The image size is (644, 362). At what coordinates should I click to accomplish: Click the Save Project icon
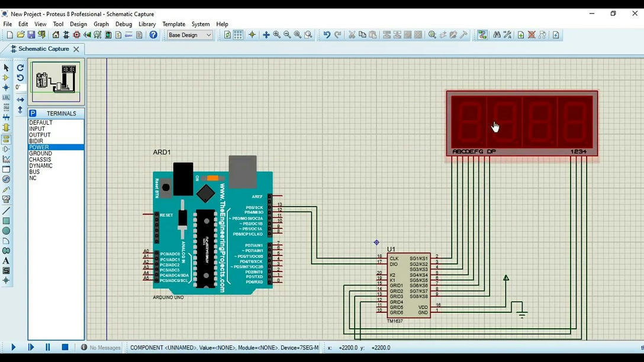pyautogui.click(x=31, y=35)
